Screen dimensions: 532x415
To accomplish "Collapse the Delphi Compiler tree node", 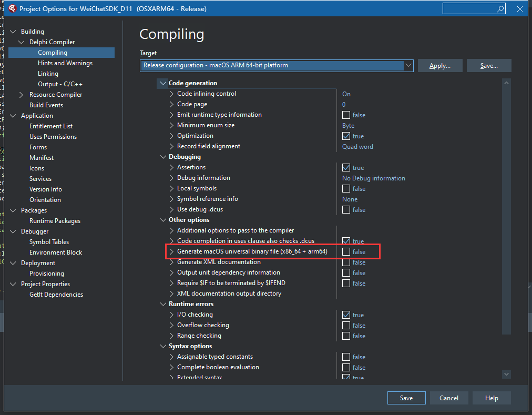I will [22, 42].
